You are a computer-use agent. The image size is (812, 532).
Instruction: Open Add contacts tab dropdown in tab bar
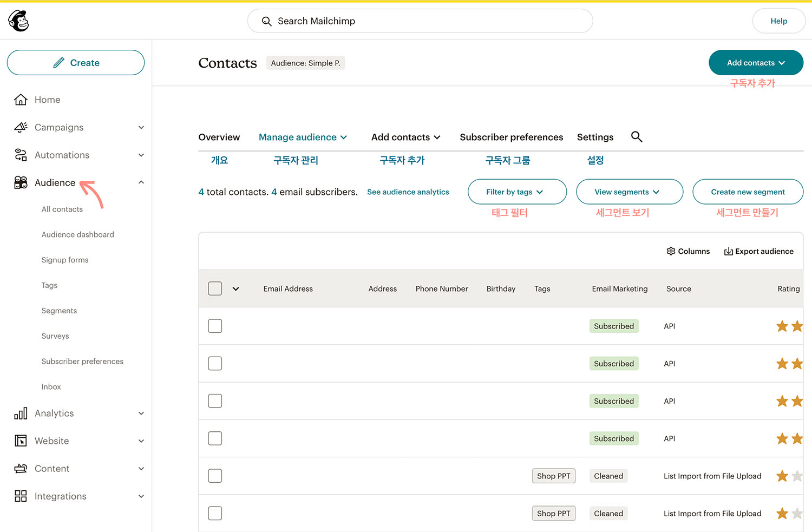pyautogui.click(x=406, y=137)
